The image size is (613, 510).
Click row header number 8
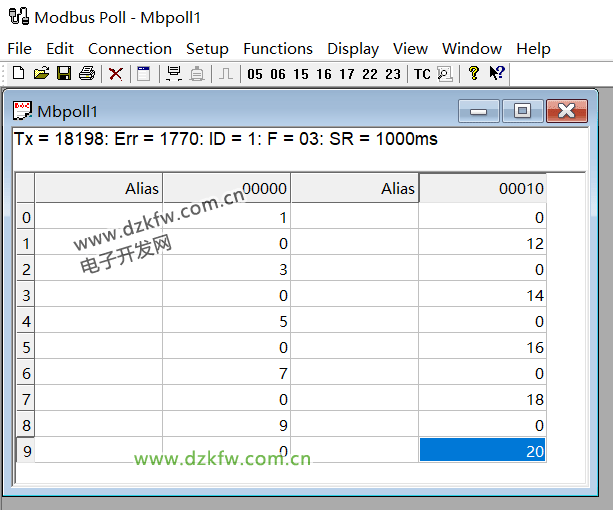point(26,424)
